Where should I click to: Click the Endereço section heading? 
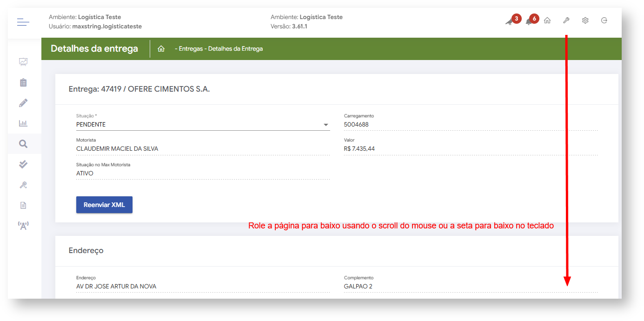pos(86,251)
